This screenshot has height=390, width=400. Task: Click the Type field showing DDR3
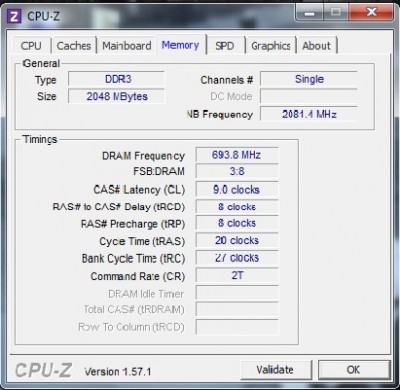click(117, 79)
